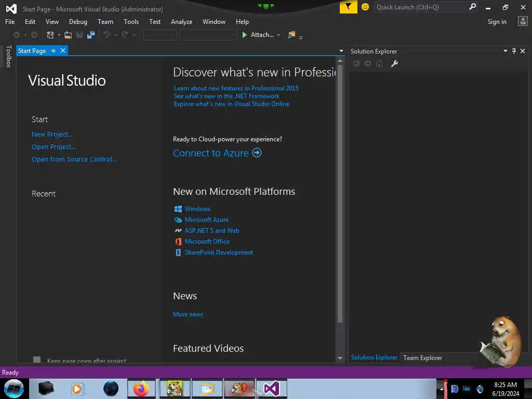Open the toolbar overflow options arrow
Image resolution: width=532 pixels, height=399 pixels.
click(x=301, y=37)
